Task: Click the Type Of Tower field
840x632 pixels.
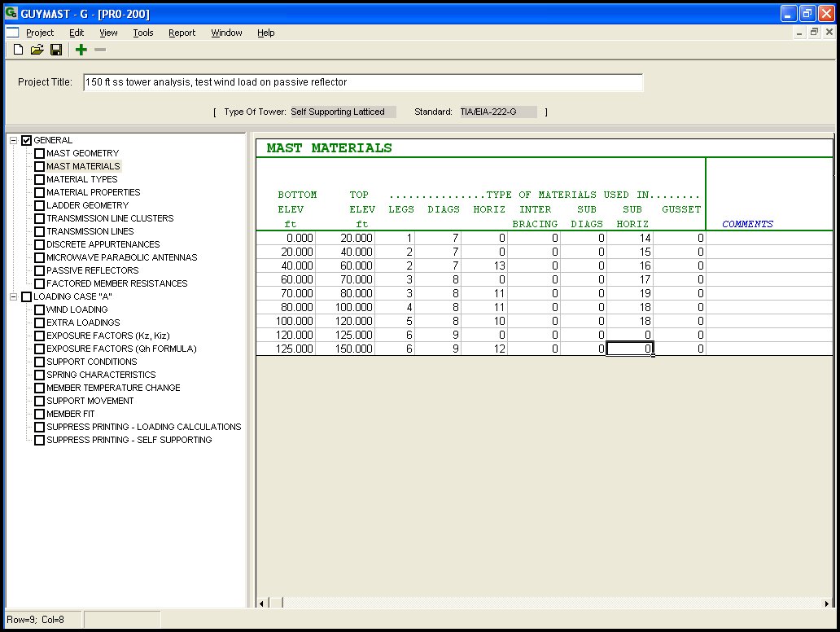Action: click(x=343, y=112)
